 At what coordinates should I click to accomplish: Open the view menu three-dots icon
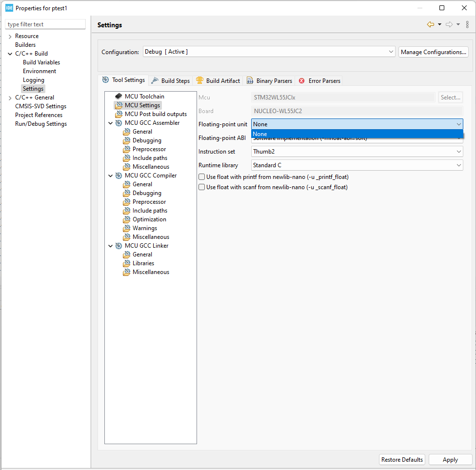[467, 24]
